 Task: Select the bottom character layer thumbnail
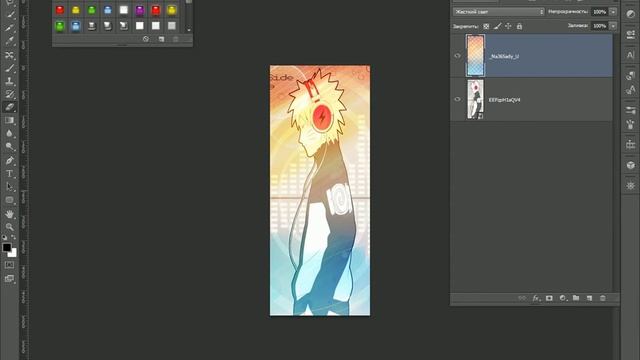[x=475, y=99]
